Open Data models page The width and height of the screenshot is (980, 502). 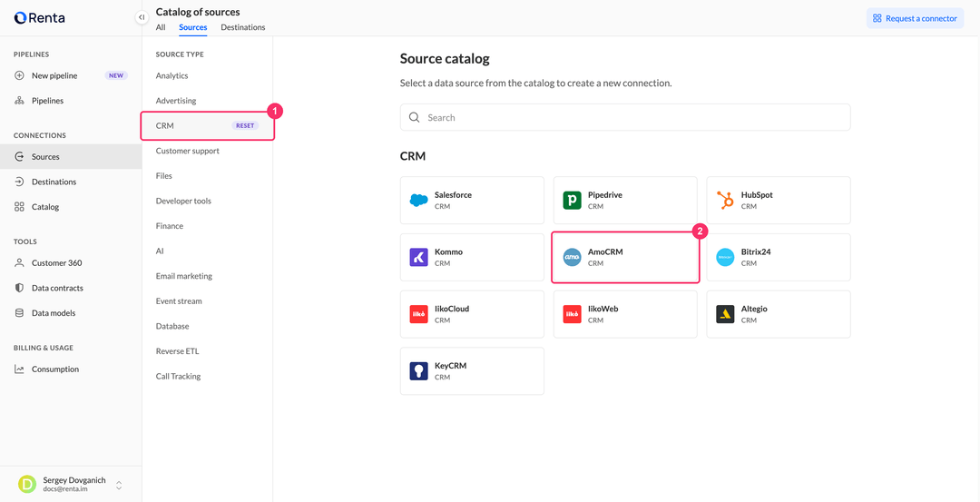point(54,313)
